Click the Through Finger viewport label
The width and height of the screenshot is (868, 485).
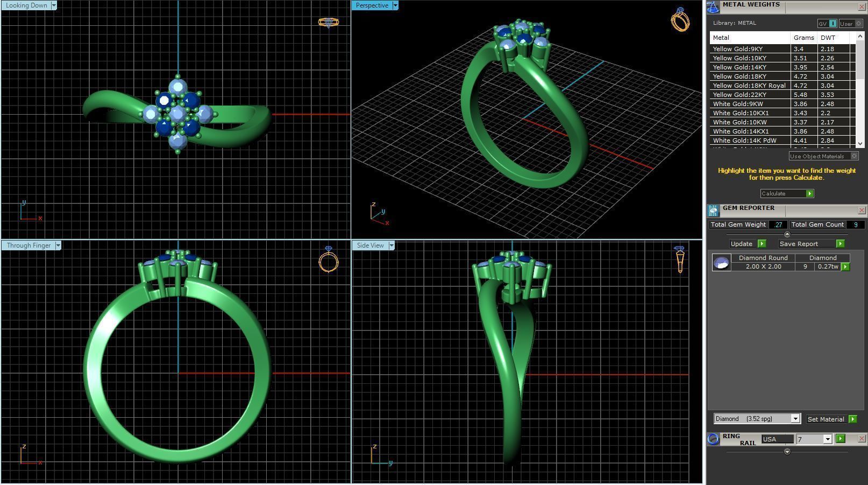click(x=29, y=245)
